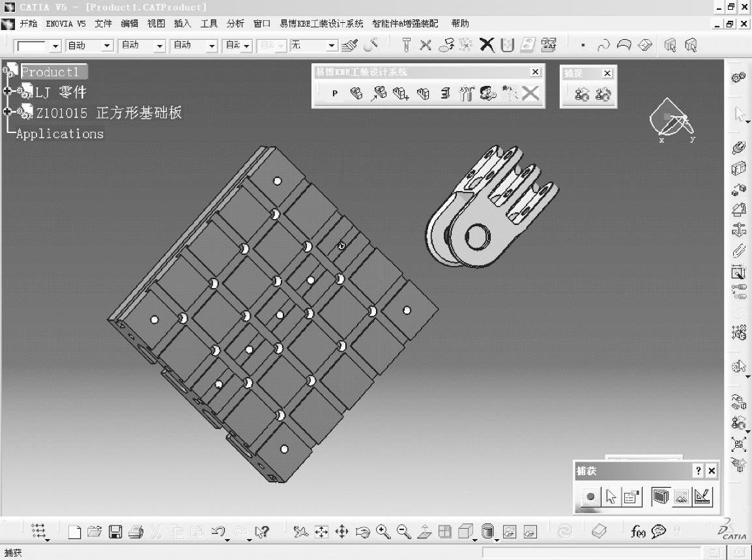Open the Formula f(x) tool

638,532
